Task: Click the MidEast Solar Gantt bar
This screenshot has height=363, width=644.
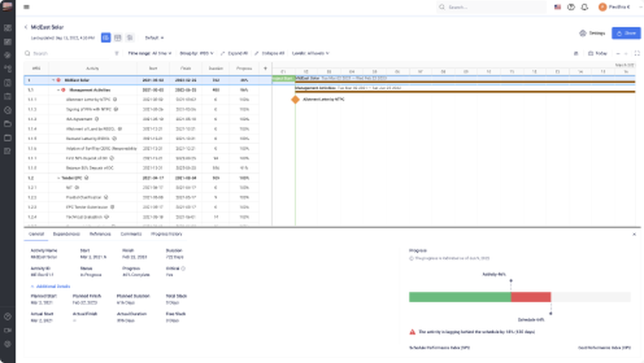Action: click(465, 82)
